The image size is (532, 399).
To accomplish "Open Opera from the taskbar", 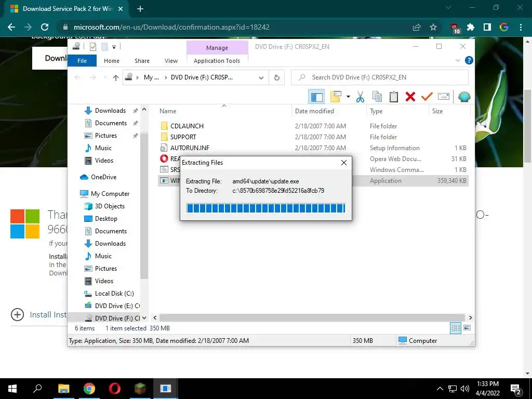I will pos(115,389).
